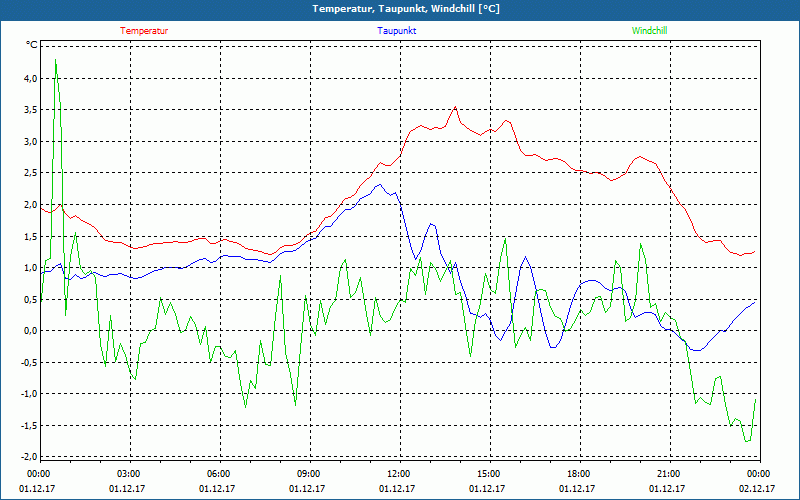Click the 0,5 y-axis value
Screen dimensions: 800x500
30,299
